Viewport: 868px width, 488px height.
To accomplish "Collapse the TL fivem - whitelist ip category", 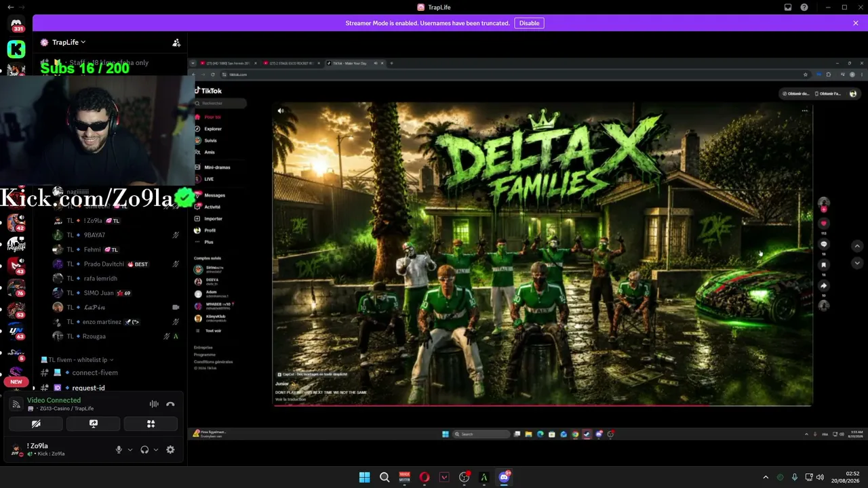I will pos(77,360).
